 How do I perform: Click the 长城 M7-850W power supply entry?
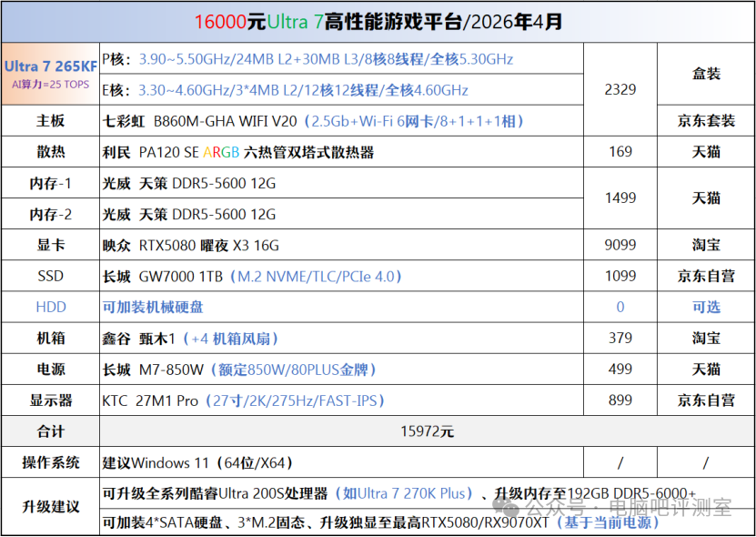[227, 370]
